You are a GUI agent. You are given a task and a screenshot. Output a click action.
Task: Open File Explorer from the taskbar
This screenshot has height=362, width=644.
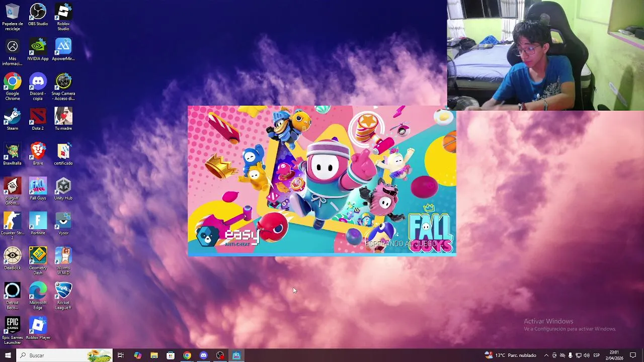click(154, 355)
